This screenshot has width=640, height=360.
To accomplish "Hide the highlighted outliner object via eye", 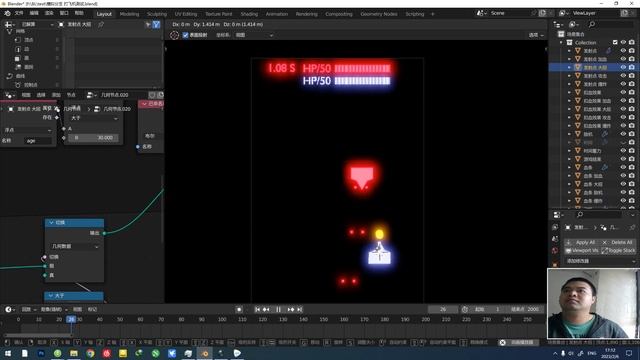I will [623, 67].
